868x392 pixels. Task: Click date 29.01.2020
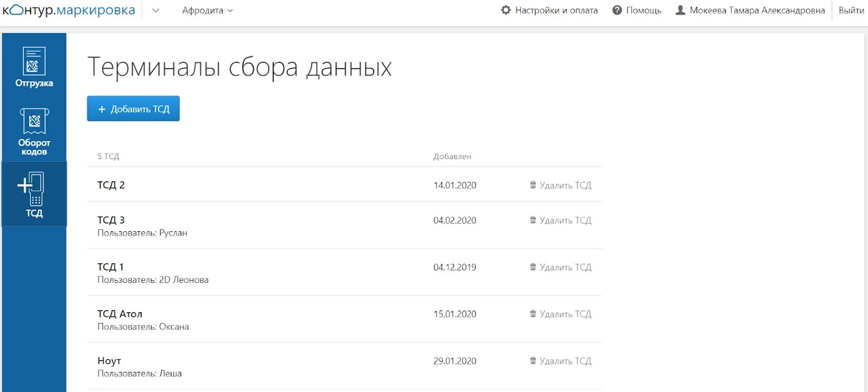455,361
